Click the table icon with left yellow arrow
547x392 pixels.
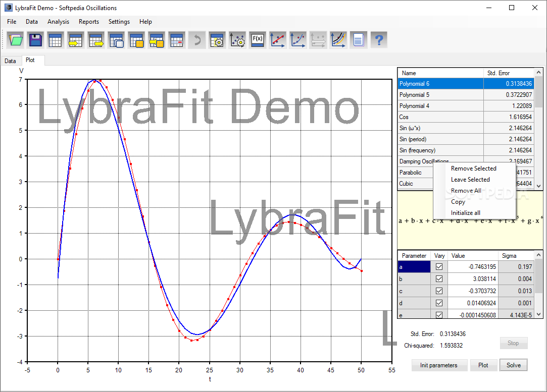pos(76,40)
